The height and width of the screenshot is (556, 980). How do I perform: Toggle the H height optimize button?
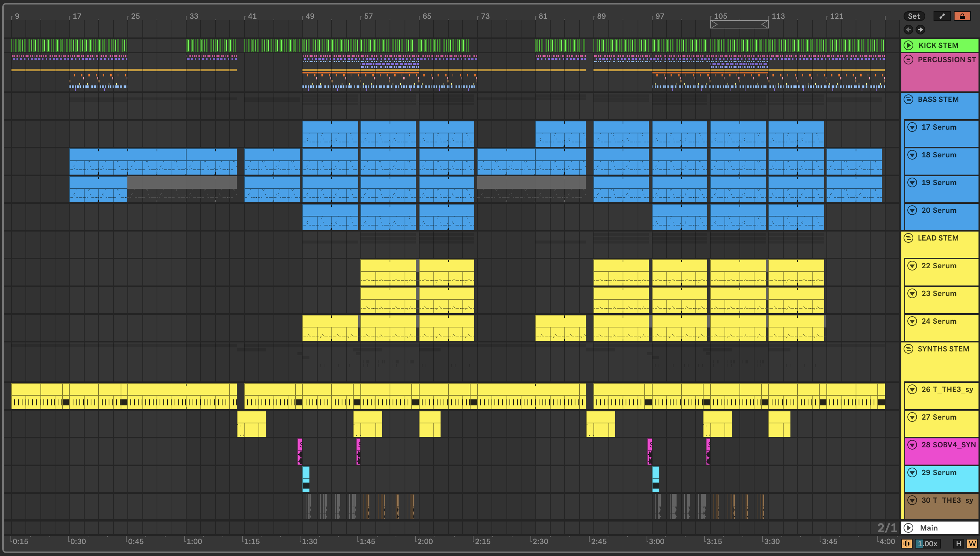(x=958, y=543)
